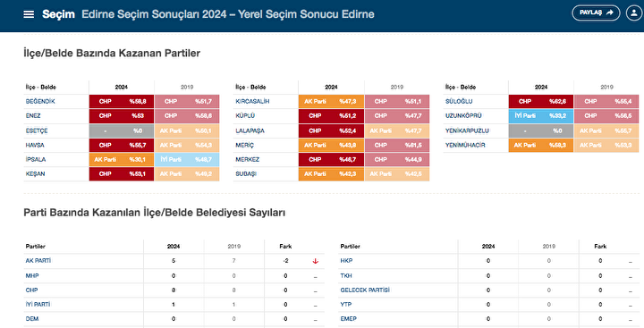Select the first 2019 column header
Screen dimensions: 644x328
(187, 87)
